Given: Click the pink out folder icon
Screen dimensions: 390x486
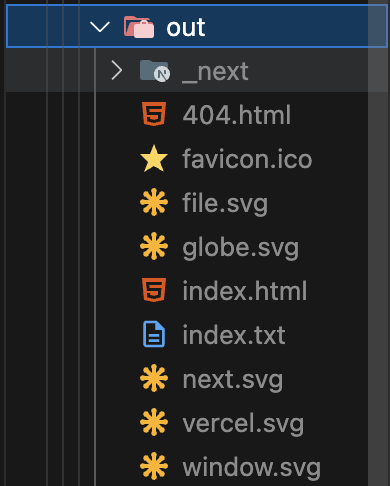Looking at the screenshot, I should click(139, 27).
